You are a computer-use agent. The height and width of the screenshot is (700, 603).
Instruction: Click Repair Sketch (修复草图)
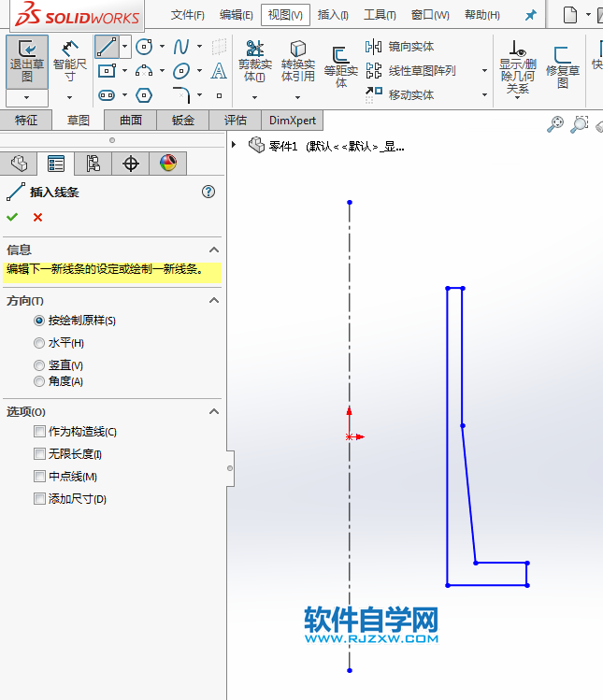[563, 67]
